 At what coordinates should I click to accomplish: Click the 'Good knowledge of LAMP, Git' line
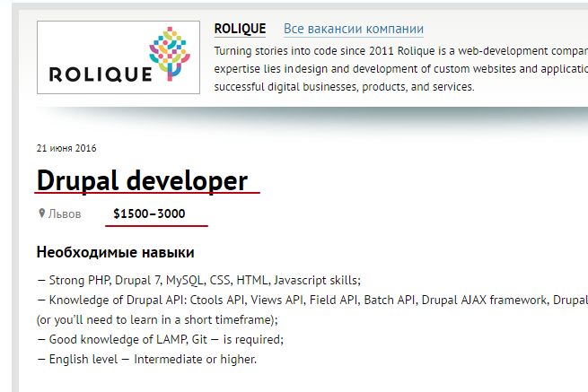[x=161, y=340]
